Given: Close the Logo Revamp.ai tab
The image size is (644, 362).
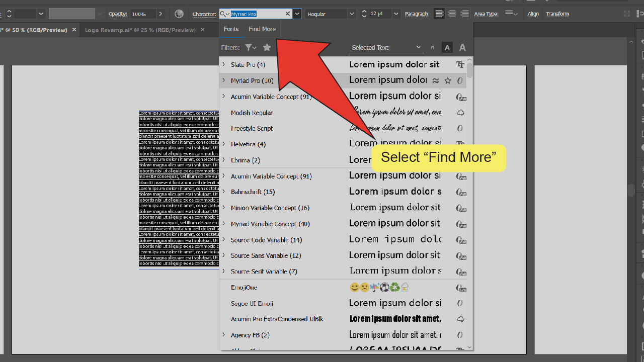Looking at the screenshot, I should [x=203, y=30].
